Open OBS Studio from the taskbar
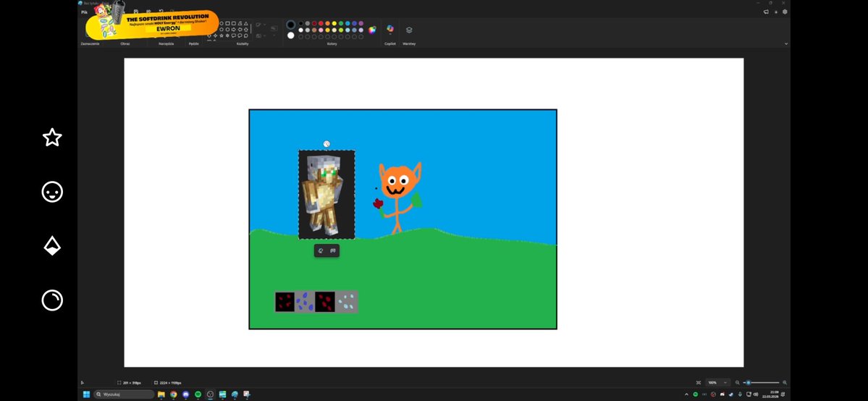The width and height of the screenshot is (868, 401). point(211,394)
